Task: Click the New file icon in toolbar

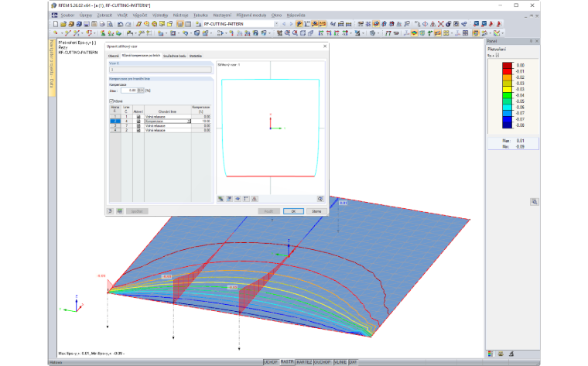Action: click(x=56, y=24)
